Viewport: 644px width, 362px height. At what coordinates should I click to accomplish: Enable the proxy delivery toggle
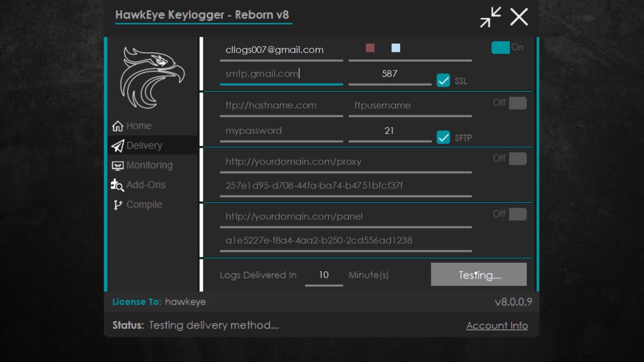(x=518, y=158)
